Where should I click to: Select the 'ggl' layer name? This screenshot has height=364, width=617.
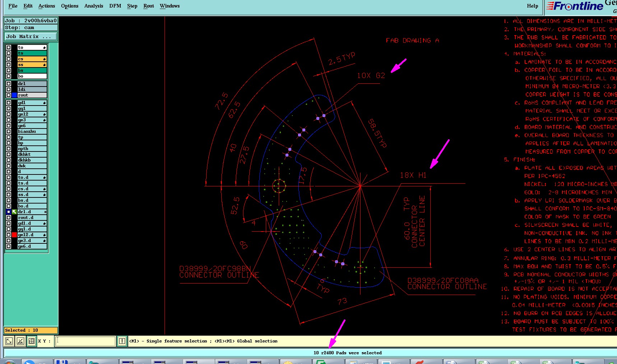click(x=32, y=108)
